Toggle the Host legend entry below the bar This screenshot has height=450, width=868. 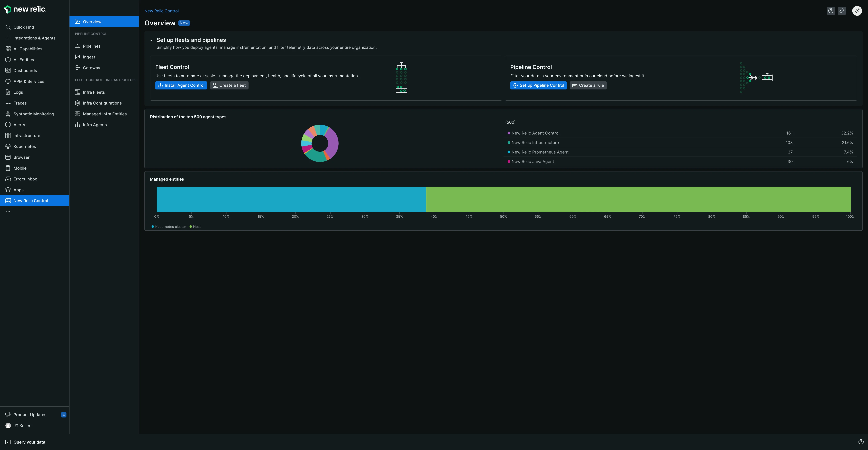click(195, 227)
